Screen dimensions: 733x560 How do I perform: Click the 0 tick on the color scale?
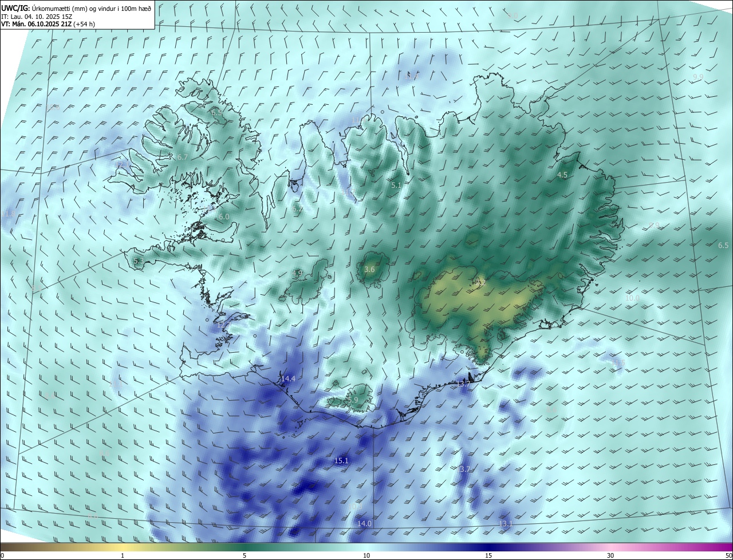pyautogui.click(x=2, y=555)
